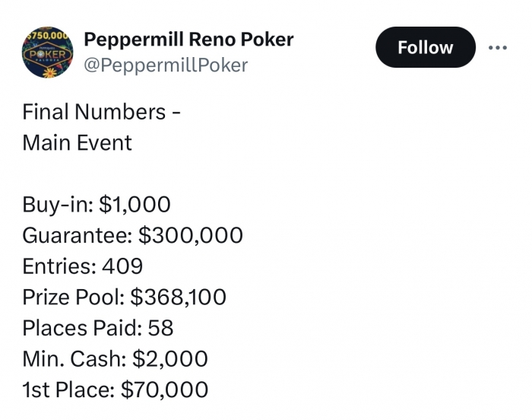Screen dimensions: 532x420
Task: Click the 'Final Numbers -' text line
Action: coord(101,112)
